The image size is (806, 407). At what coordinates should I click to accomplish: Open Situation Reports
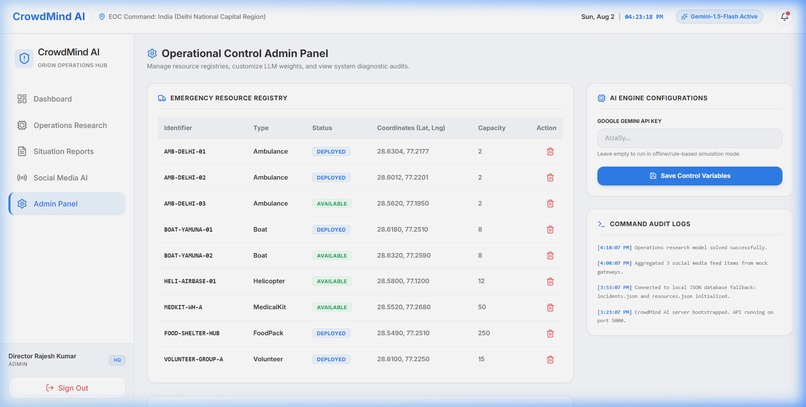(x=67, y=151)
